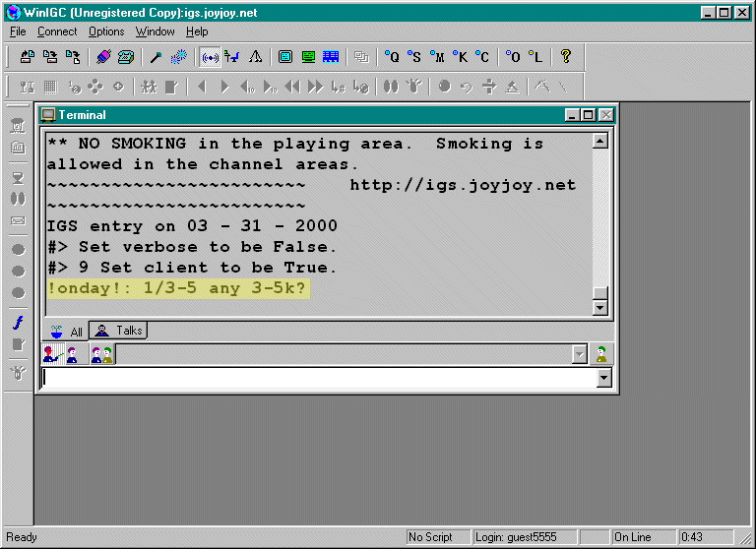
Task: Click the green monitor toolbar icon
Action: (308, 57)
